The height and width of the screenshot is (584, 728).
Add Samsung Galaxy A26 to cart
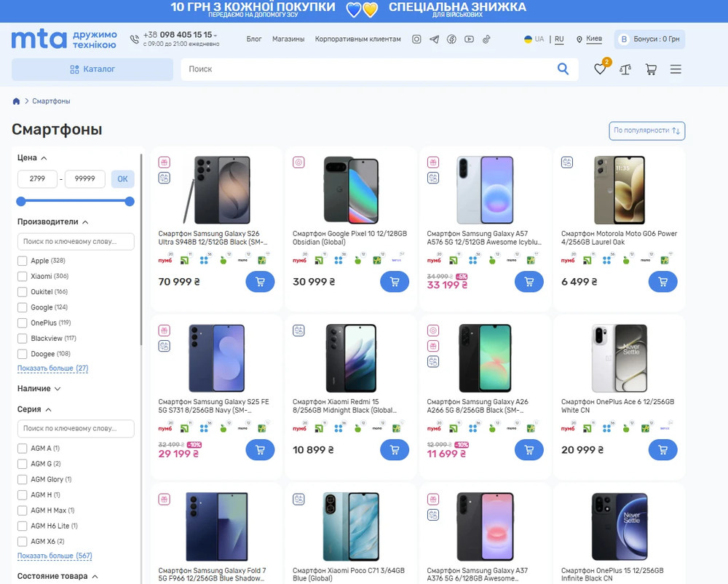529,450
